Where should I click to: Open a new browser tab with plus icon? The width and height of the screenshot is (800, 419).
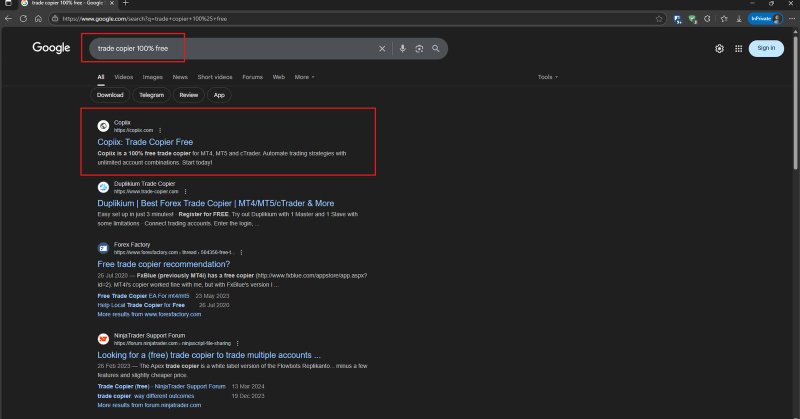coord(126,3)
